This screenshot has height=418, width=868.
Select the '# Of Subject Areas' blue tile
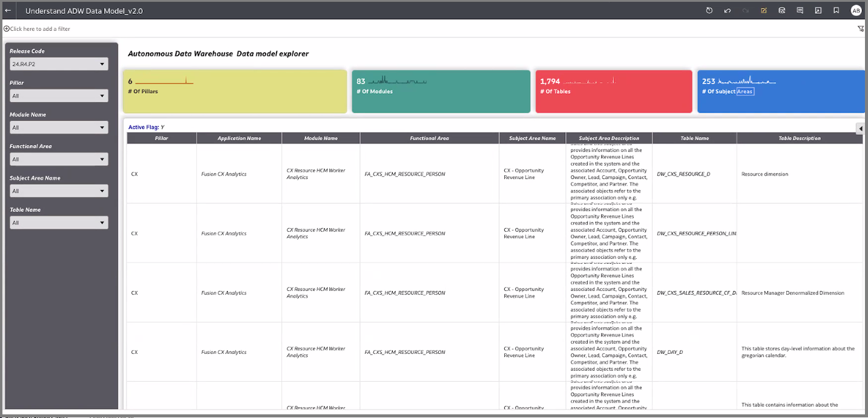click(781, 91)
